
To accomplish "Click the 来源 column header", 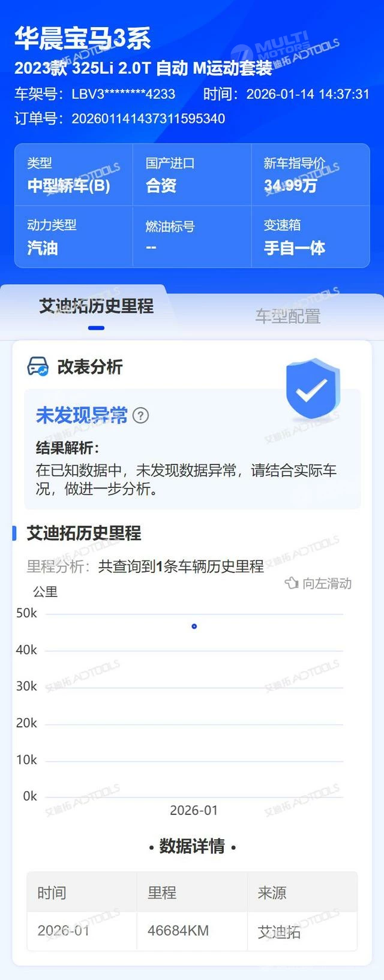I will 302,892.
